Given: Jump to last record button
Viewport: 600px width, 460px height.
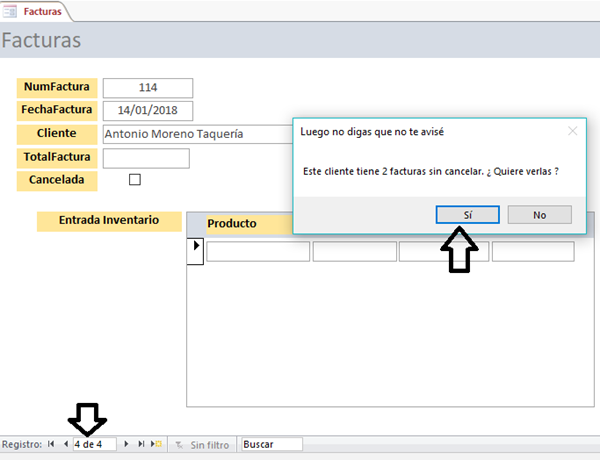Looking at the screenshot, I should pos(141,444).
